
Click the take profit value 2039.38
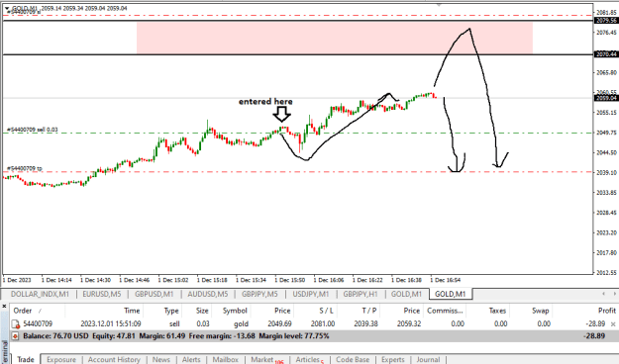pyautogui.click(x=365, y=323)
